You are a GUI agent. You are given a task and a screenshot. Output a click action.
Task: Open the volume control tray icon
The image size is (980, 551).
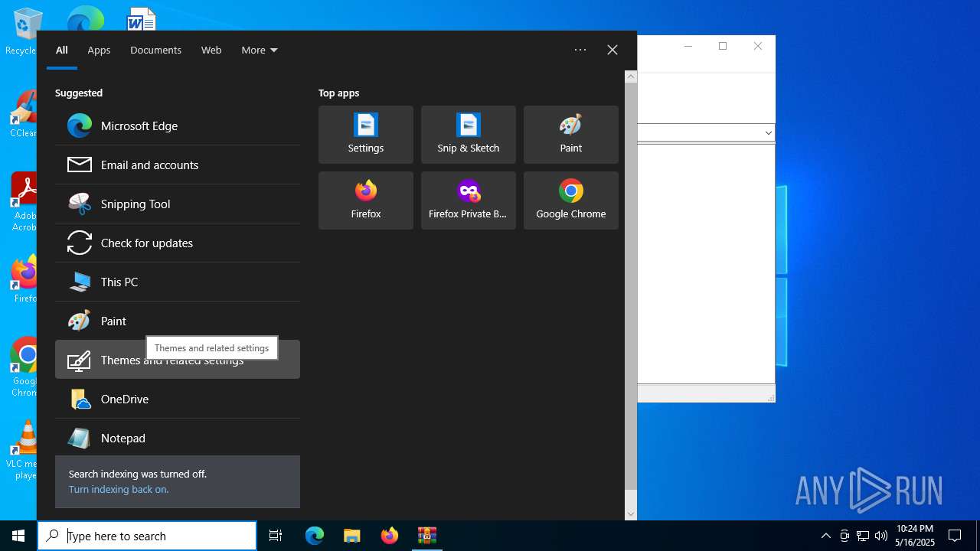(x=881, y=536)
